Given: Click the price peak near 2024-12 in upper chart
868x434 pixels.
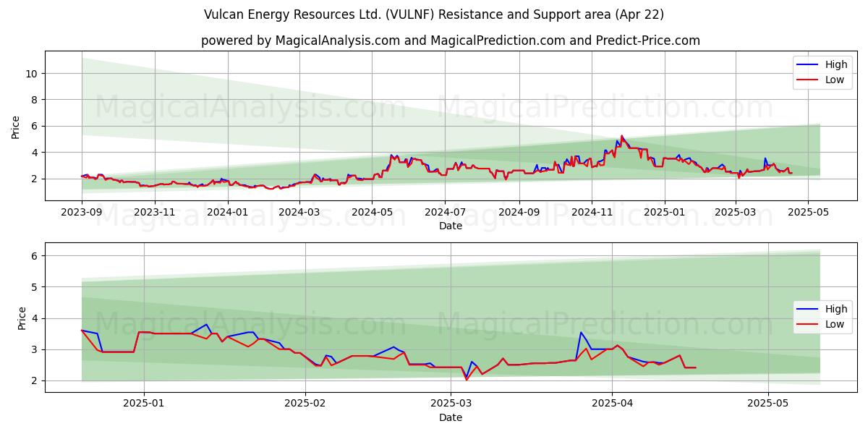Looking at the screenshot, I should coord(621,135).
